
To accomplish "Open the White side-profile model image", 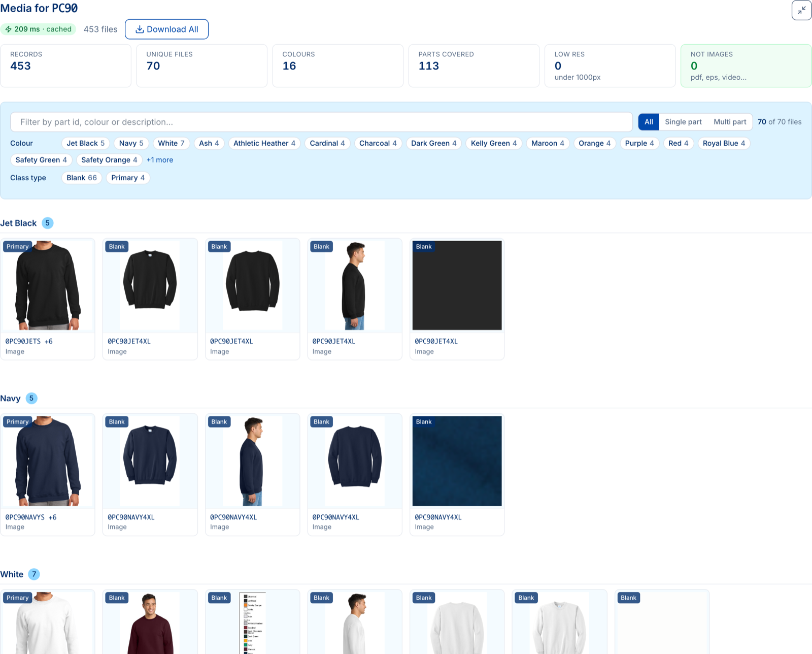I will pos(355,623).
